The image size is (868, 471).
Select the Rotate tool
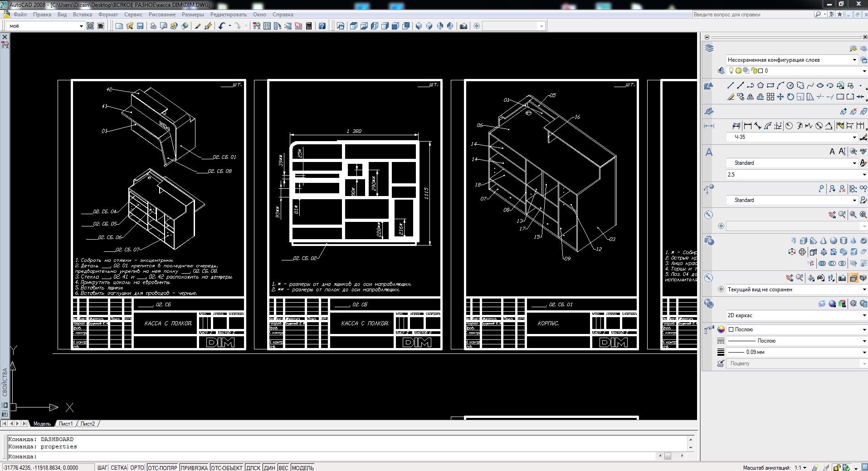[790, 97]
